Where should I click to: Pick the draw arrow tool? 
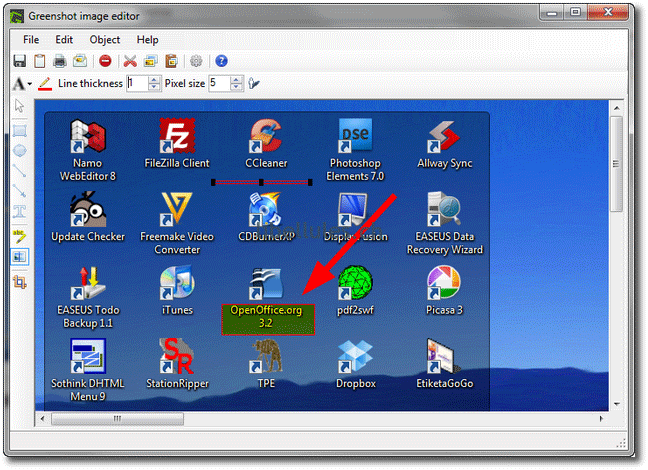pyautogui.click(x=19, y=191)
